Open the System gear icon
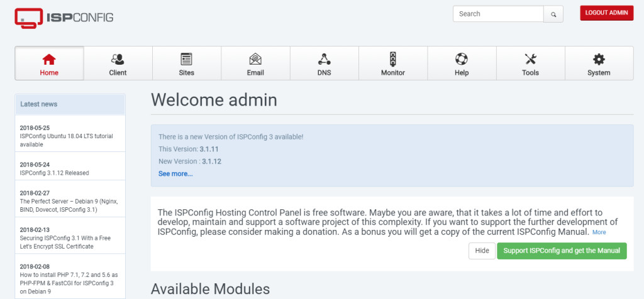 coord(599,59)
